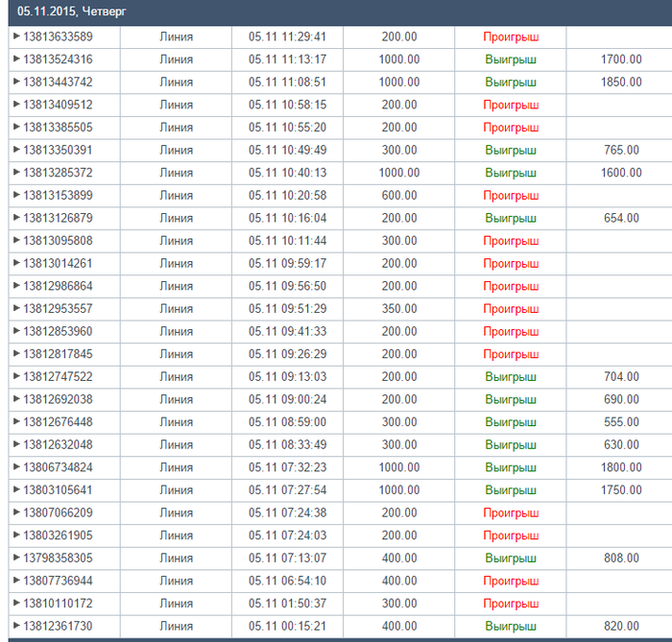
Task: Expand bet row 13812817845
Action: point(16,354)
